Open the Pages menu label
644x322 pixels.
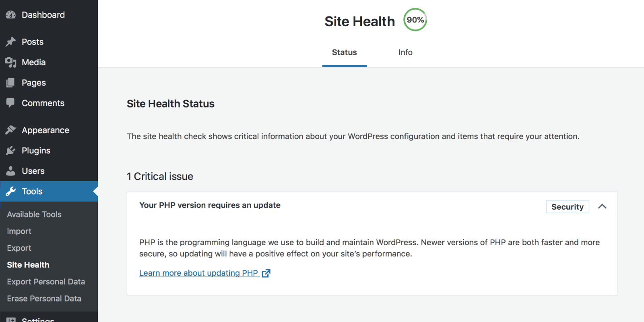[x=34, y=83]
